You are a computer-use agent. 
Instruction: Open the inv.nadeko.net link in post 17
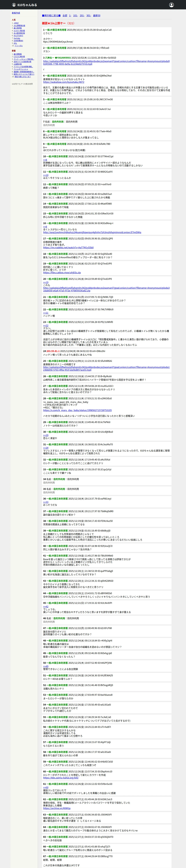(68, 248)
